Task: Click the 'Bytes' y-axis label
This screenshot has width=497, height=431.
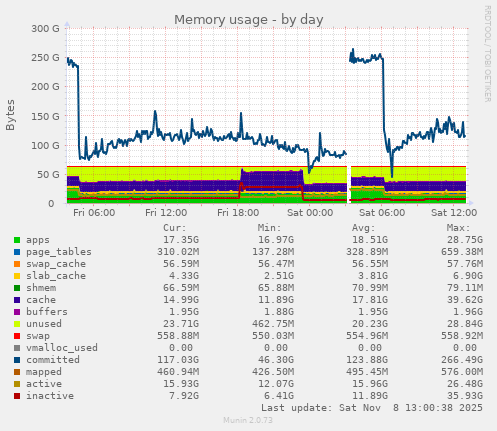Action: [x=10, y=115]
